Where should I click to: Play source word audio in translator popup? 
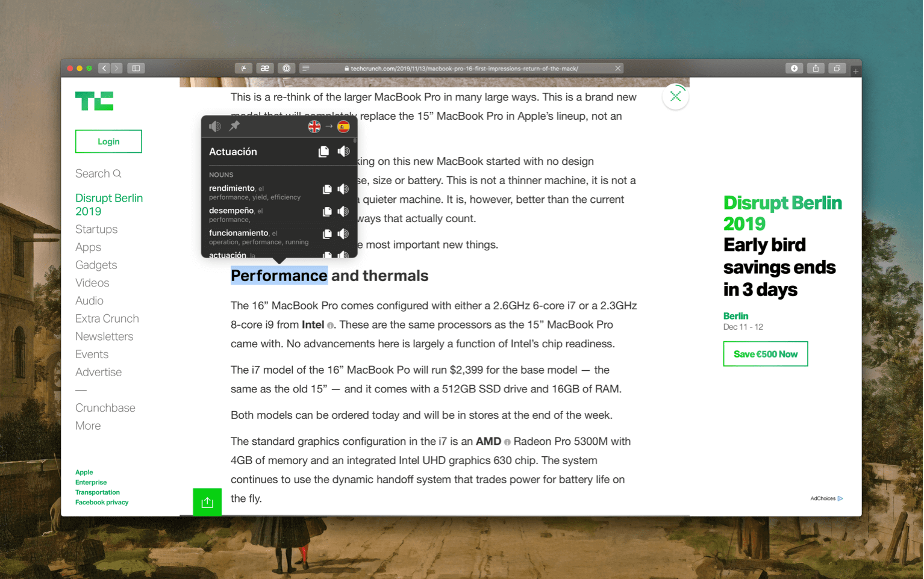215,126
